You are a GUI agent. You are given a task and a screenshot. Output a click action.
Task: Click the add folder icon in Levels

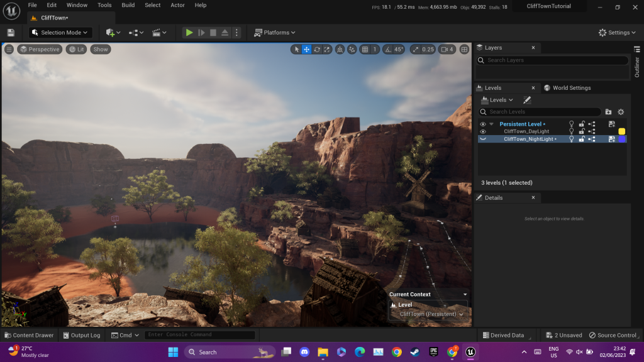(608, 112)
